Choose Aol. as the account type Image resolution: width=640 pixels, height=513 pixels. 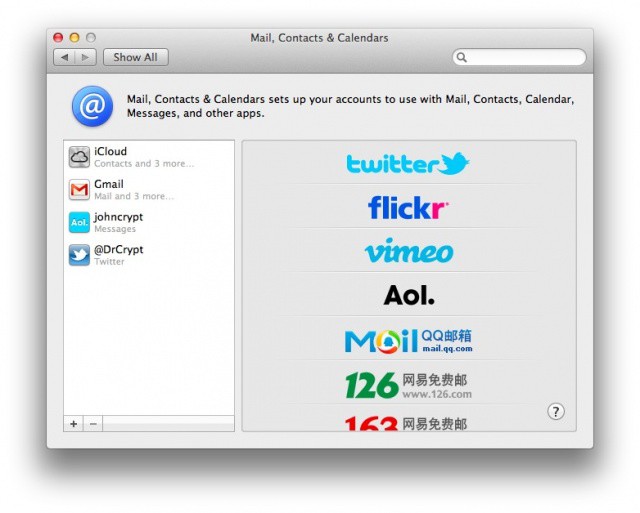tap(409, 295)
